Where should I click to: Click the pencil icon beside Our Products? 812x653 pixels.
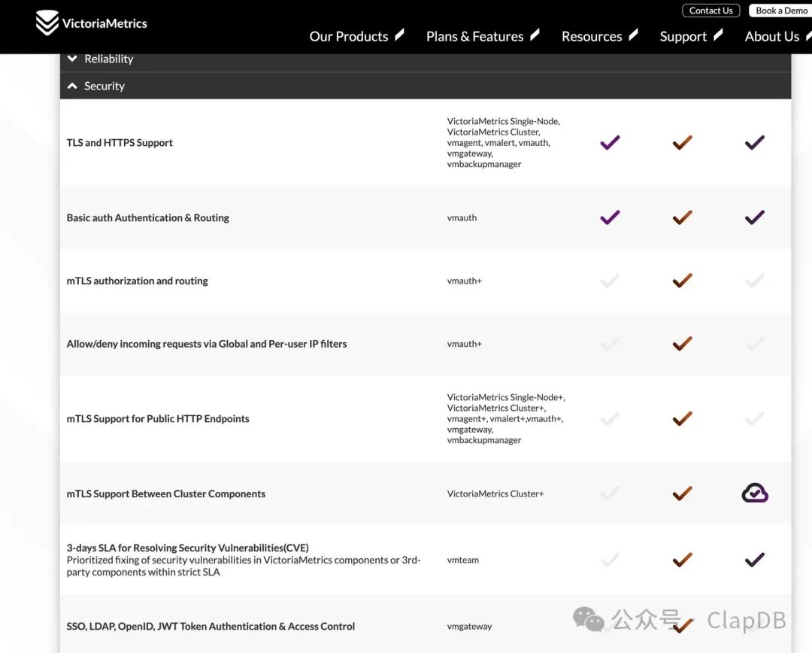click(400, 35)
